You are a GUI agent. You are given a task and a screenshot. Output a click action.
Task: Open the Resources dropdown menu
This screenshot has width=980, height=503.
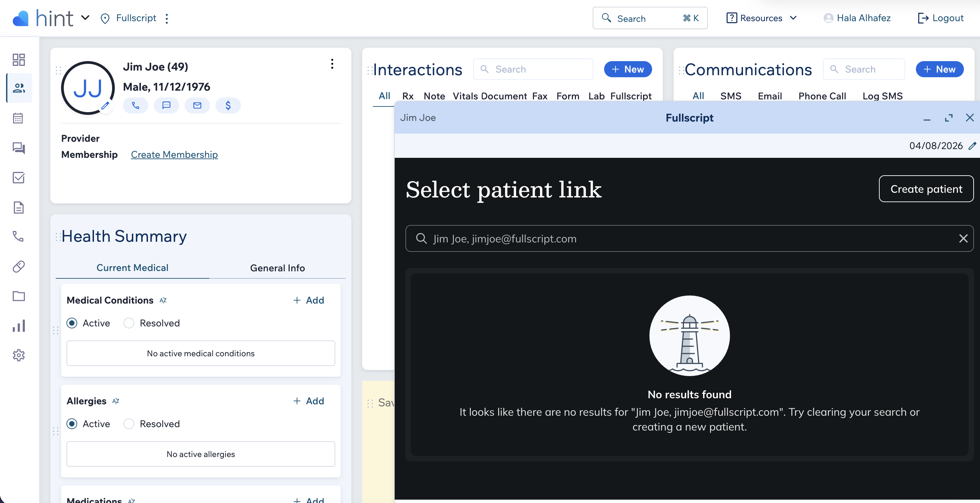pos(761,18)
